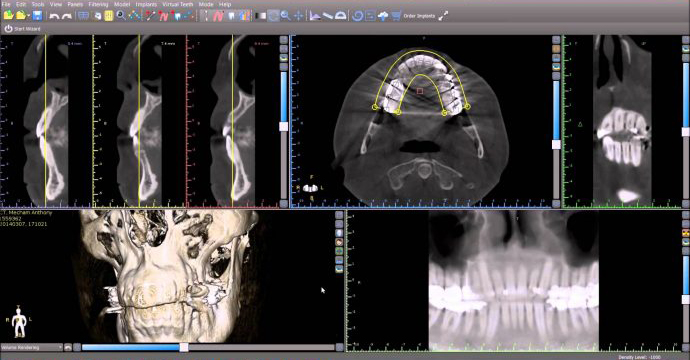The height and width of the screenshot is (360, 690).
Task: Toggle the pink nerve visibility icon
Action: click(x=219, y=16)
